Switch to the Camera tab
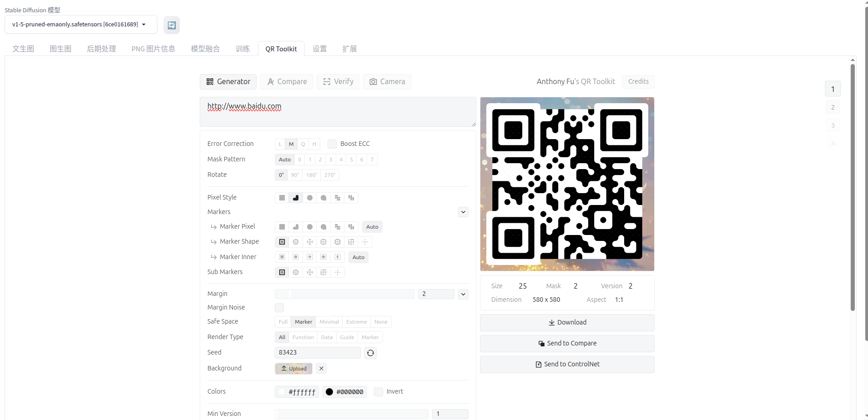The height and width of the screenshot is (420, 868). [x=387, y=82]
